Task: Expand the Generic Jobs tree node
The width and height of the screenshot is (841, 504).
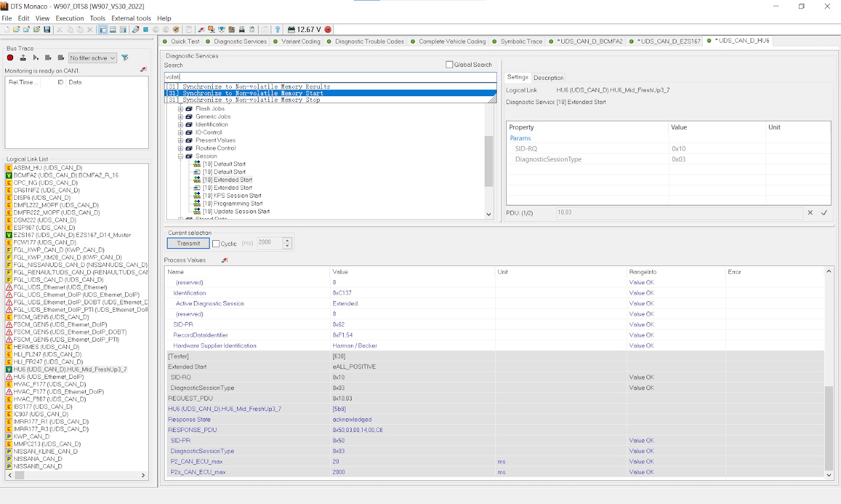Action: coord(181,117)
